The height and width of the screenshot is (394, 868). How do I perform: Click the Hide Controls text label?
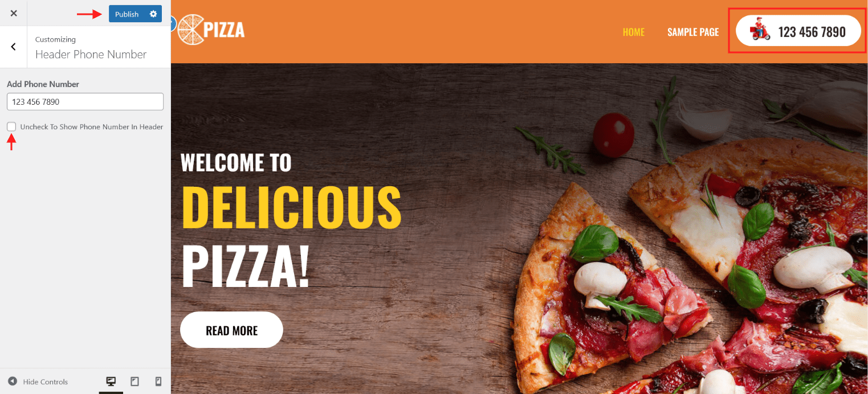point(46,381)
